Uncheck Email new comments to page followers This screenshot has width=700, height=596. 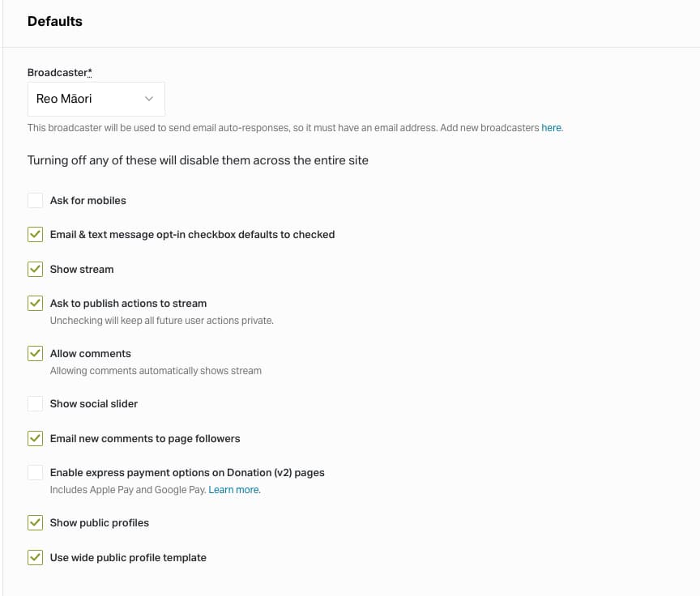click(x=35, y=438)
